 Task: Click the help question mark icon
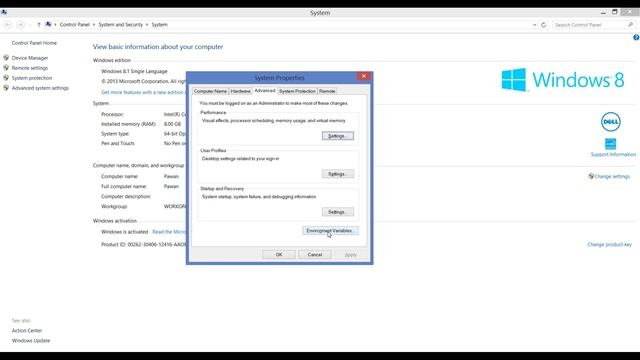point(636,38)
